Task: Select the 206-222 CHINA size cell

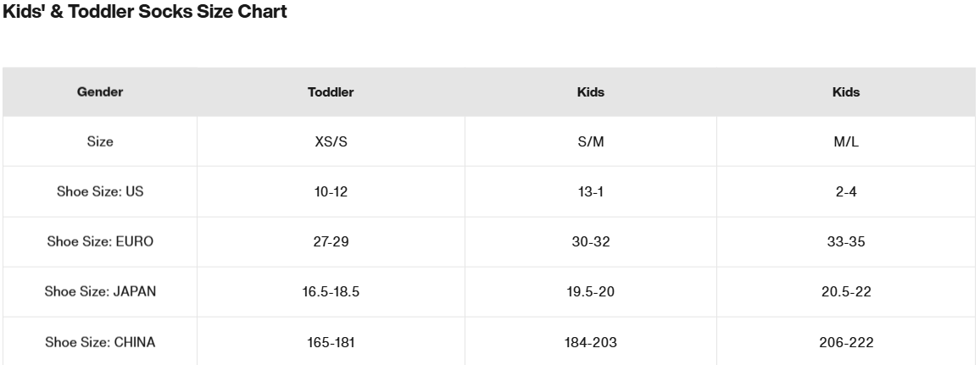Action: click(845, 342)
